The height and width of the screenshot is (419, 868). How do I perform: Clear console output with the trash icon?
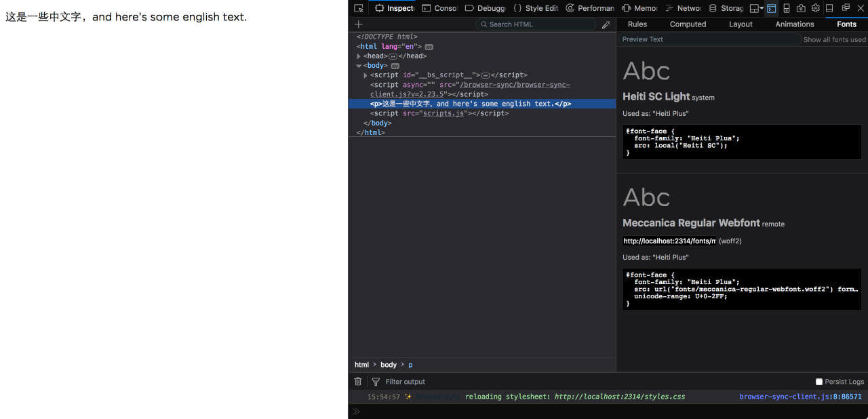point(358,381)
